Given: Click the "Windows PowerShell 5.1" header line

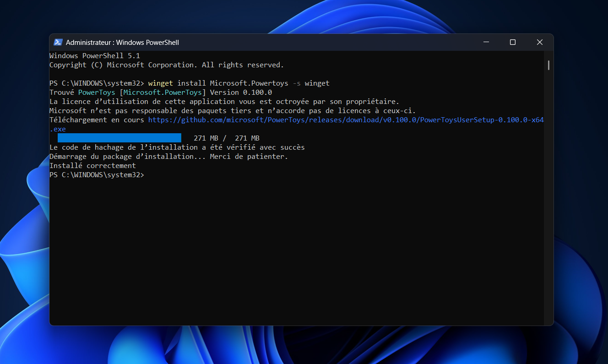Looking at the screenshot, I should [95, 55].
